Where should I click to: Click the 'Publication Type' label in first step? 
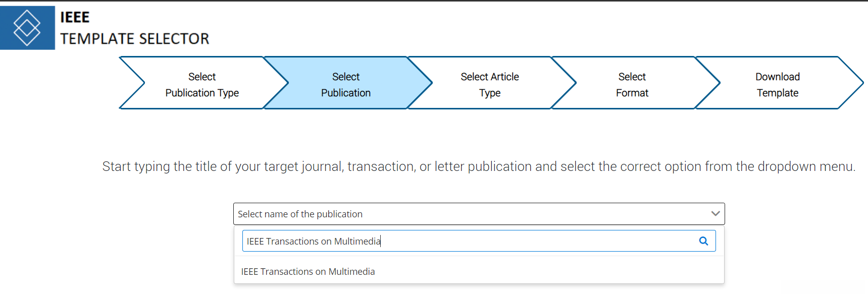[x=202, y=93]
